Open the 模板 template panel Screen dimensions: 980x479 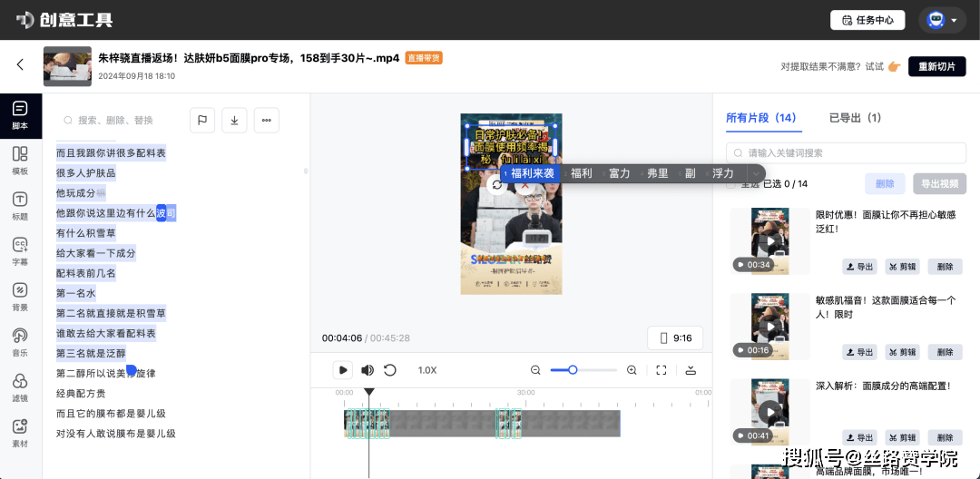(x=20, y=161)
